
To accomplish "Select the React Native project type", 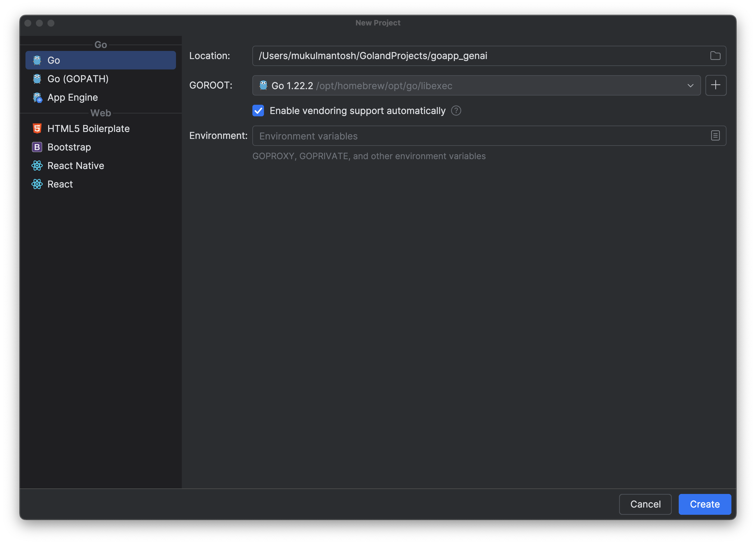I will click(x=76, y=166).
